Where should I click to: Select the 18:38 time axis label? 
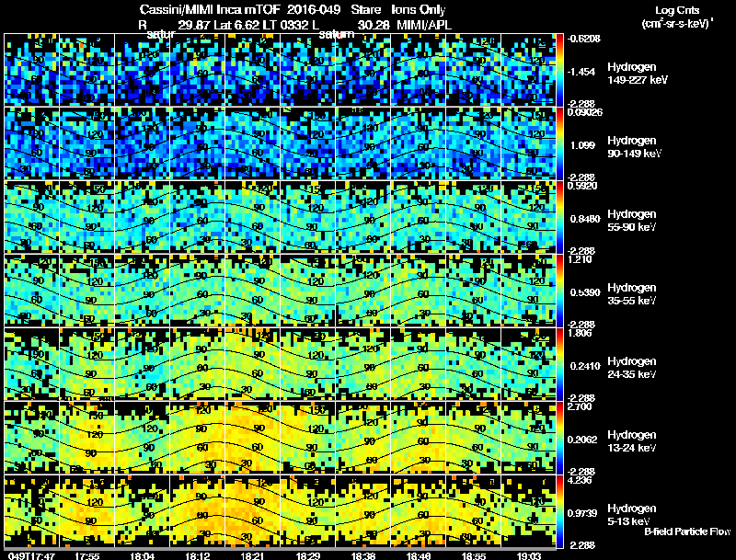click(x=362, y=555)
